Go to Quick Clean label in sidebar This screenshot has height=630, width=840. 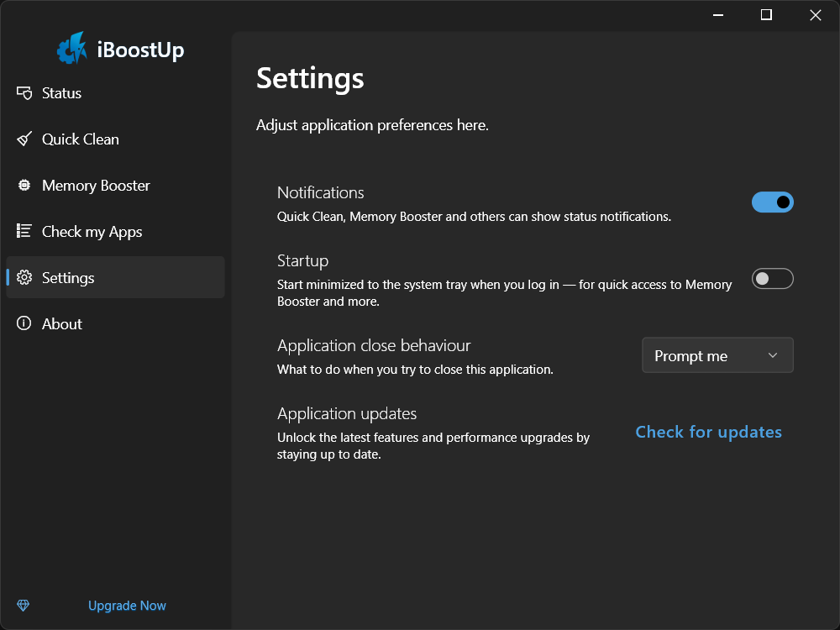(x=81, y=139)
